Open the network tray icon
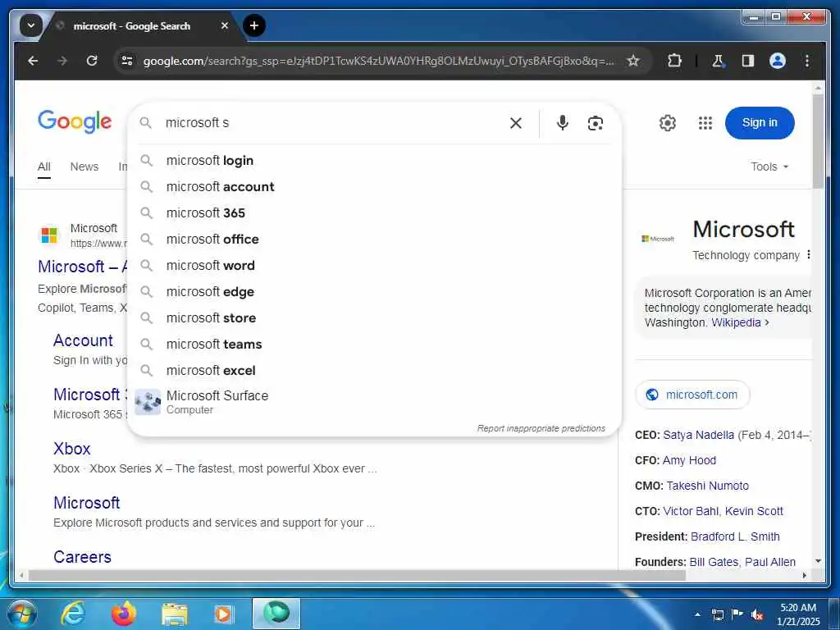The height and width of the screenshot is (630, 840). pos(717,614)
